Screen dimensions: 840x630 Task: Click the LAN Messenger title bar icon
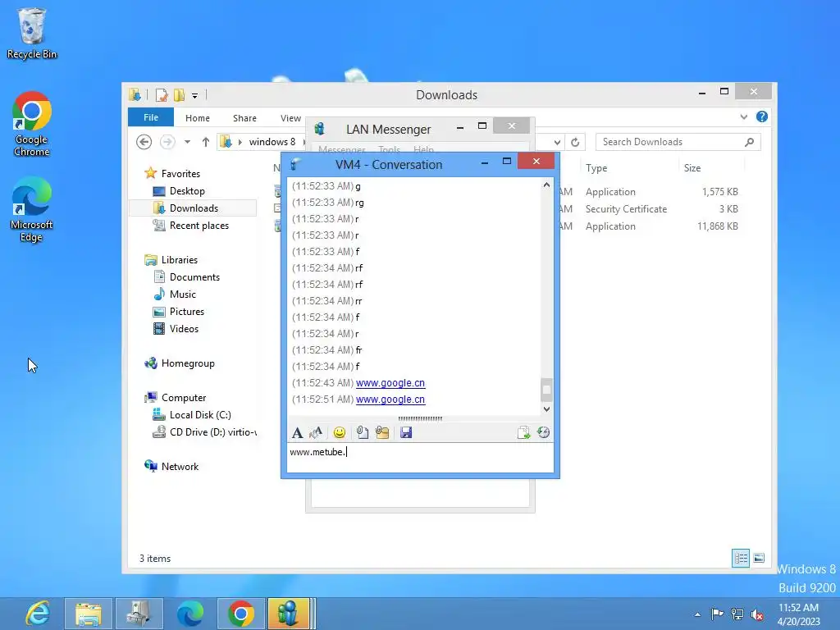pyautogui.click(x=320, y=129)
